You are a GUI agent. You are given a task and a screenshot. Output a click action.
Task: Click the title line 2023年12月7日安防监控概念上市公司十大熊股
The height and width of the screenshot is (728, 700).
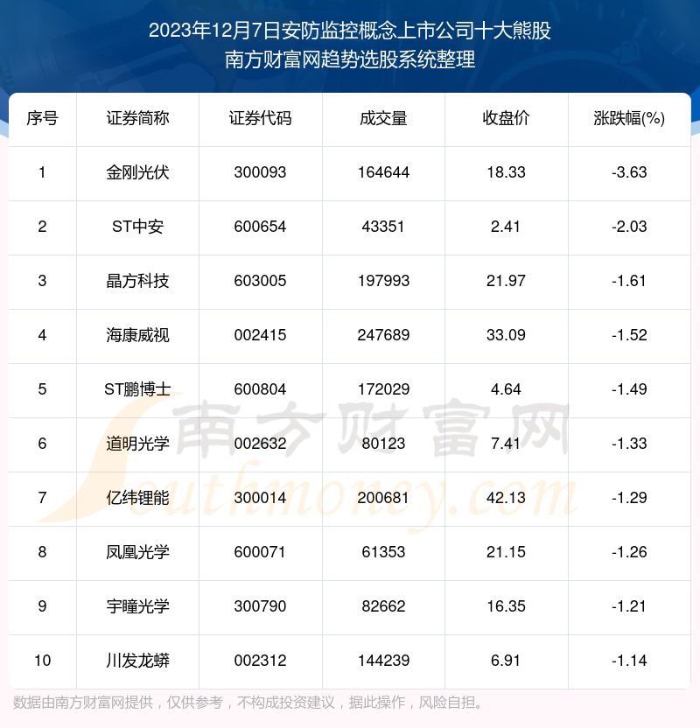tap(350, 31)
